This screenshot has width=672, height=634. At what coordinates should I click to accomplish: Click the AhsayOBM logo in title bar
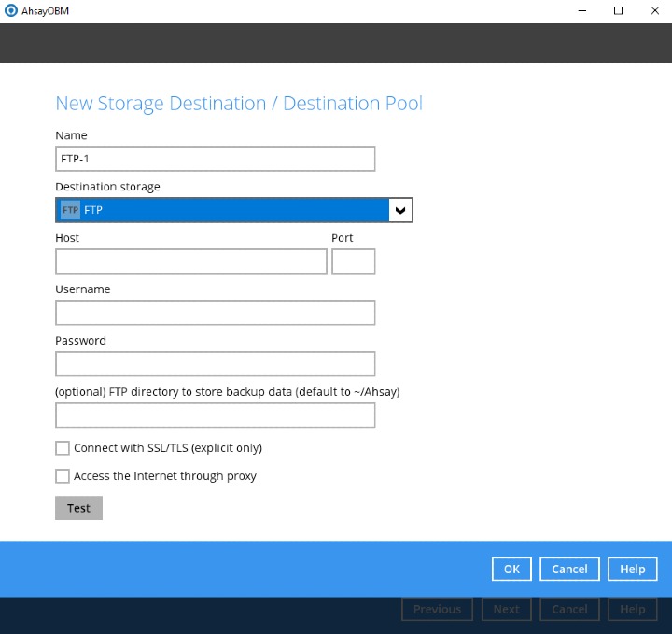pyautogui.click(x=11, y=11)
